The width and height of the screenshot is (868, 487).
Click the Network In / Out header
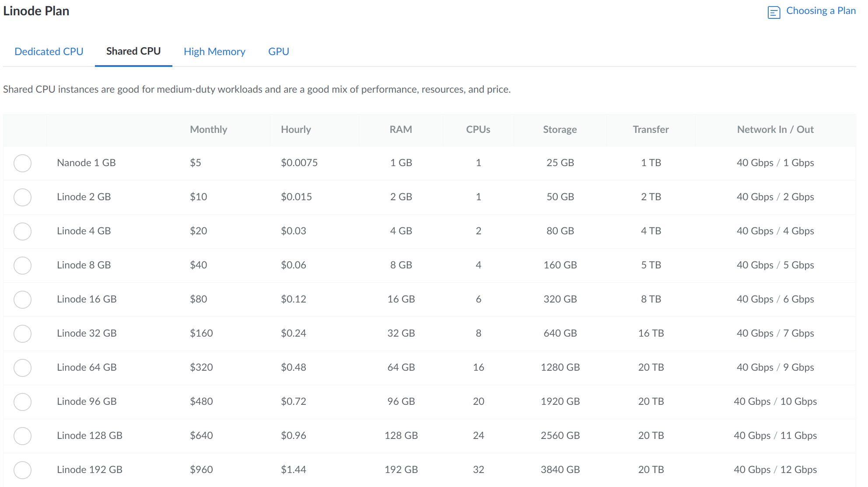pos(775,129)
